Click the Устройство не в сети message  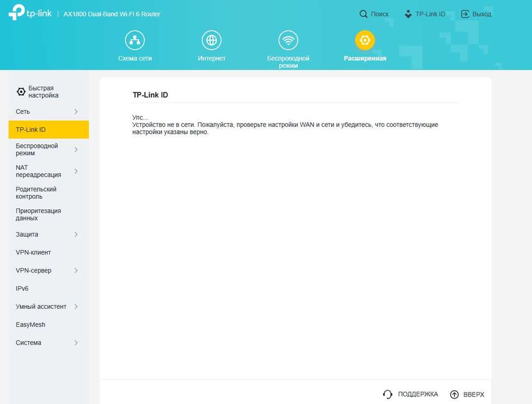(x=285, y=128)
